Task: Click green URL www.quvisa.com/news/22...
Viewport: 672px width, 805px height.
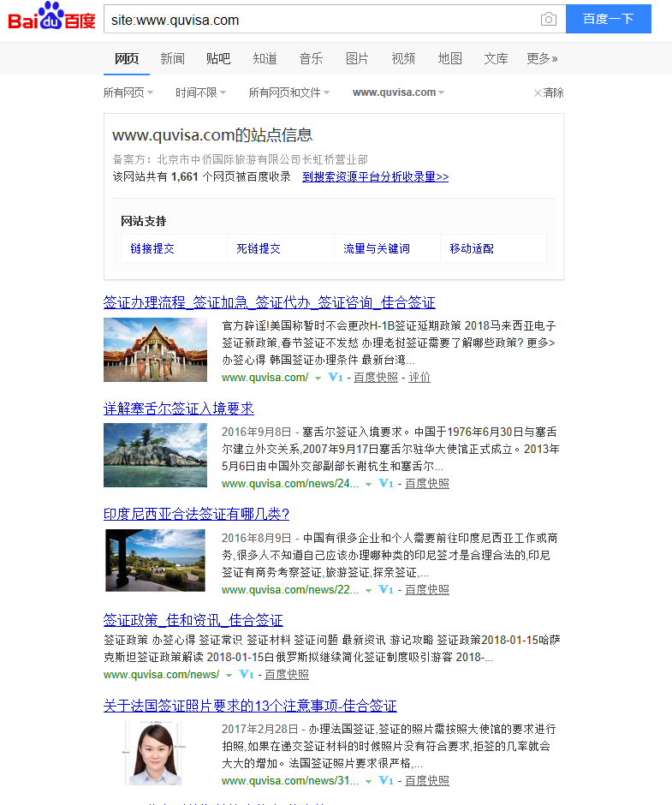Action: pyautogui.click(x=290, y=590)
